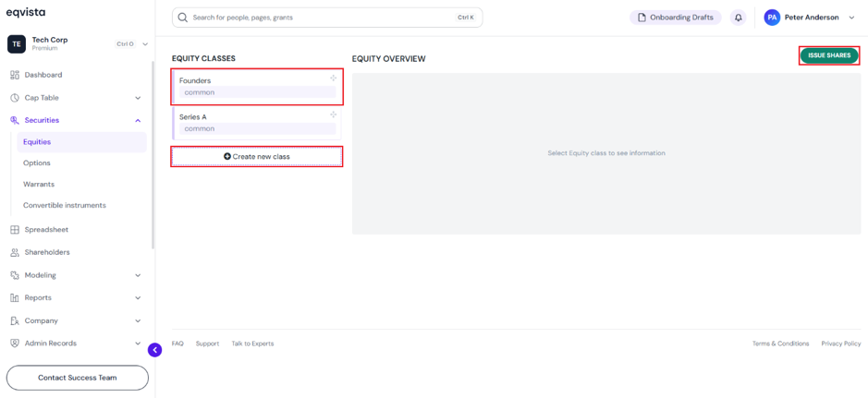The height and width of the screenshot is (398, 868).
Task: Open Onboarding Drafts
Action: [x=676, y=18]
